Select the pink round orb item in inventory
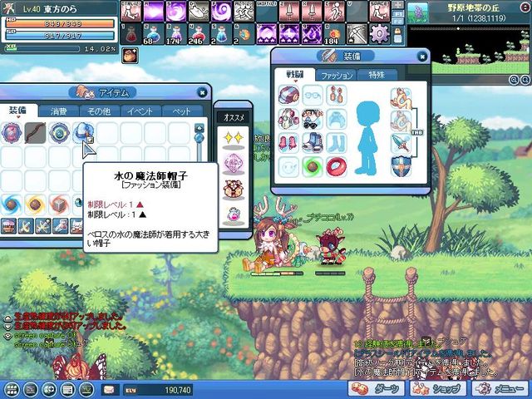 click(x=12, y=133)
